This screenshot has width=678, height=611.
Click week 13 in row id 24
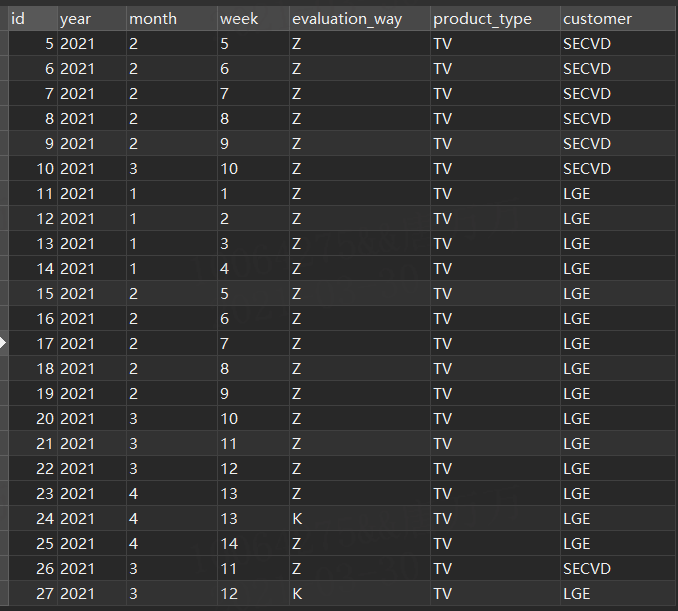[253, 518]
